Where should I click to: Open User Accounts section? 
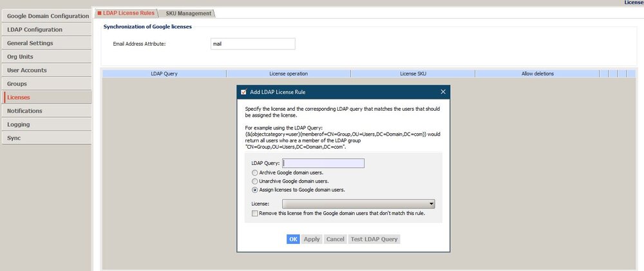46,70
